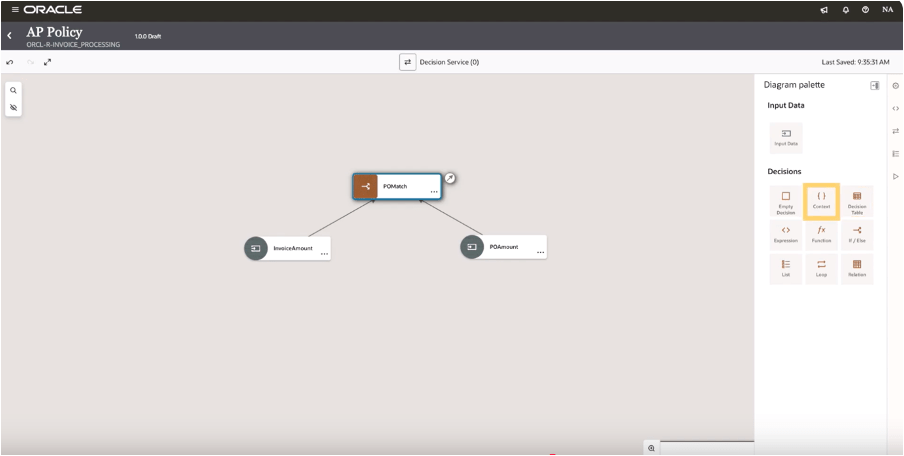904x456 pixels.
Task: Open the Oracle hamburger navigation menu
Action: pos(15,10)
